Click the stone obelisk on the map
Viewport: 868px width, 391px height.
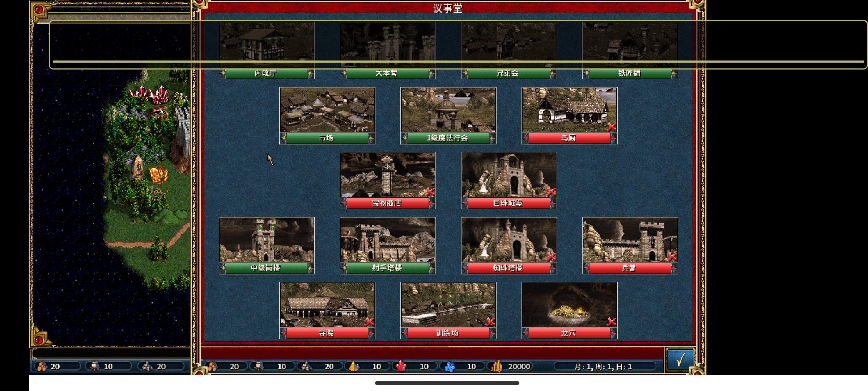pyautogui.click(x=138, y=167)
